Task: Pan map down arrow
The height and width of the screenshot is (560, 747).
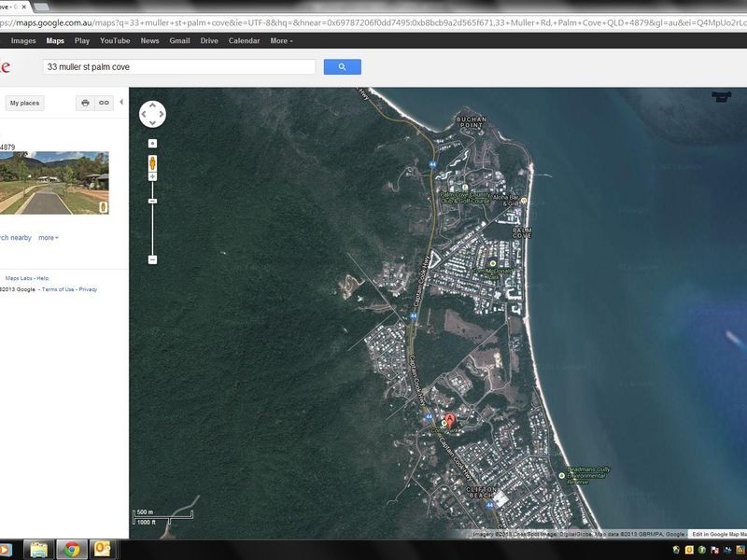Action: coord(152,123)
